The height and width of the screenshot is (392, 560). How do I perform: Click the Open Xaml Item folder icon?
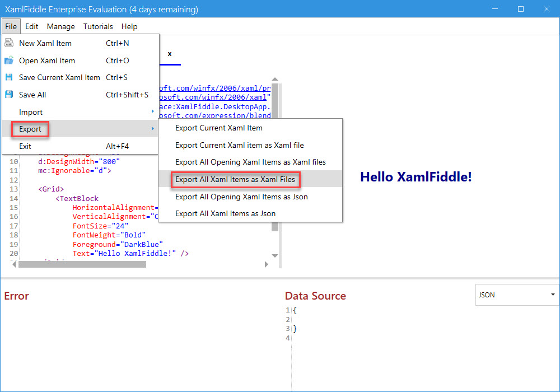pos(9,60)
